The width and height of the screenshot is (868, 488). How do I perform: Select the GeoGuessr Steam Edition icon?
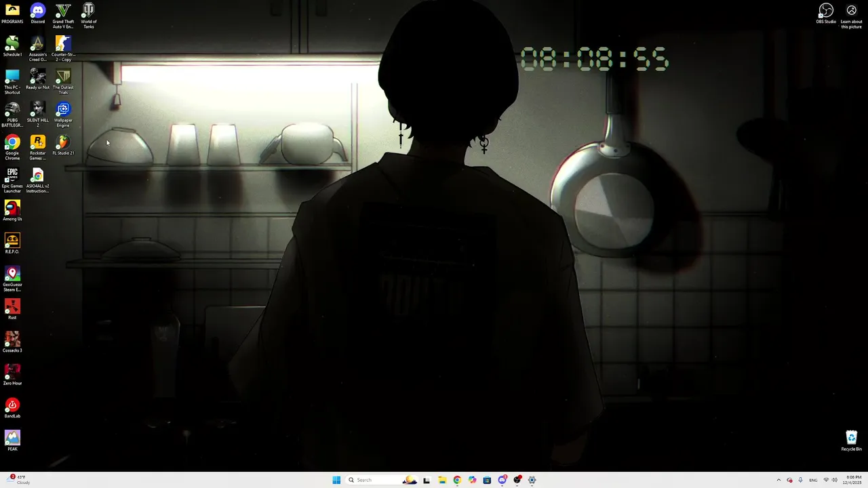pos(12,279)
